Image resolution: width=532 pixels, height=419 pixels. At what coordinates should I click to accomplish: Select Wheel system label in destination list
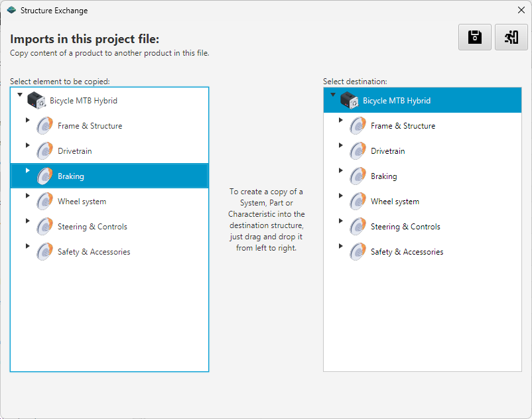coord(395,202)
